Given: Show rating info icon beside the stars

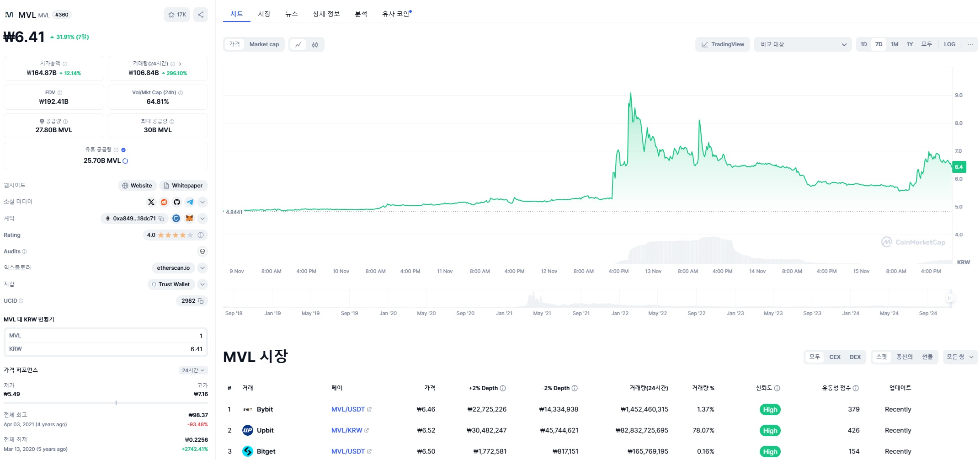Looking at the screenshot, I should point(201,235).
